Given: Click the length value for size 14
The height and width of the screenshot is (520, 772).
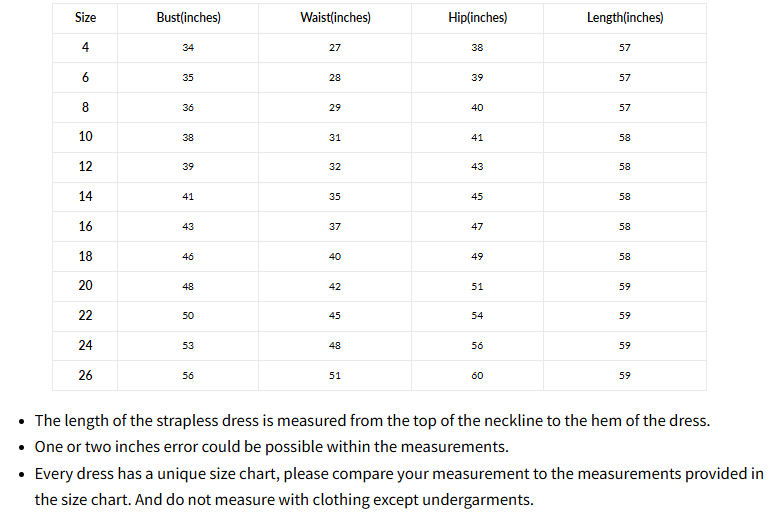Looking at the screenshot, I should click(x=624, y=197).
